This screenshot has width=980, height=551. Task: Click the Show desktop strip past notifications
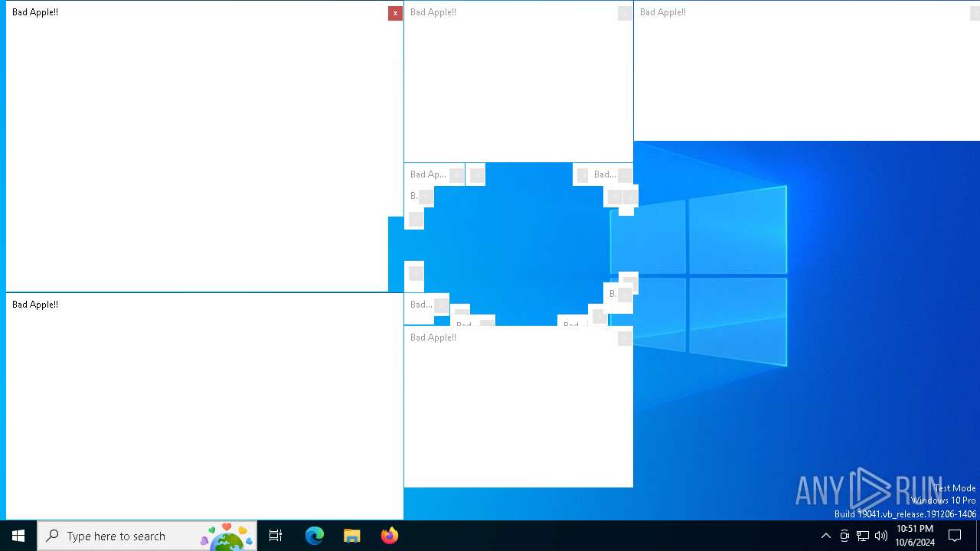(x=978, y=536)
